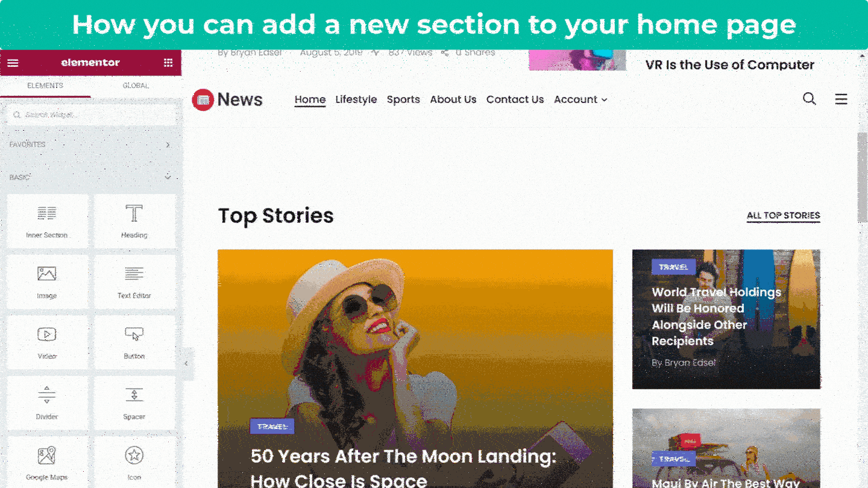
Task: Select the Divider widget
Action: (x=47, y=403)
